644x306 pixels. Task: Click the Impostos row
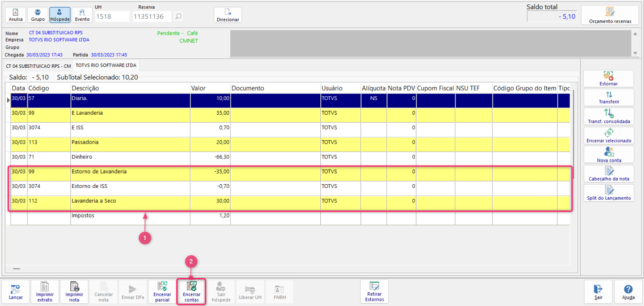tap(290, 218)
